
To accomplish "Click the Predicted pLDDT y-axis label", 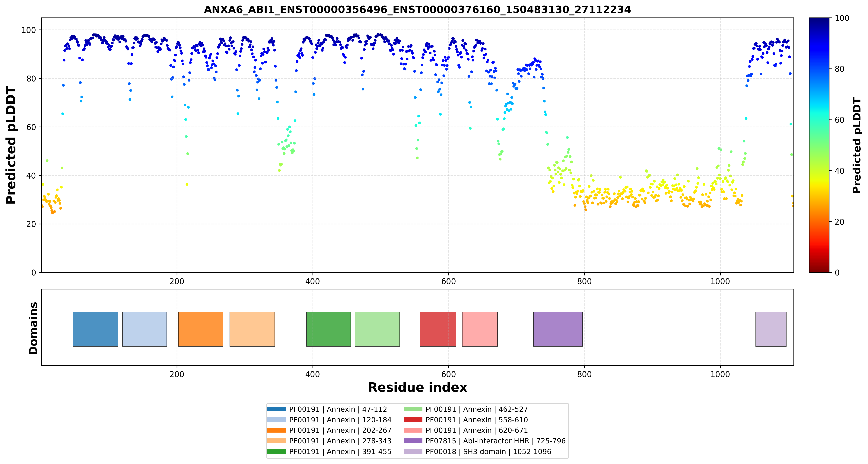I will [11, 145].
